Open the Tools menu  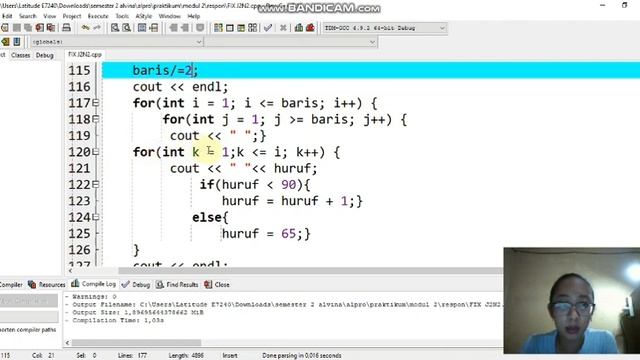tap(122, 16)
